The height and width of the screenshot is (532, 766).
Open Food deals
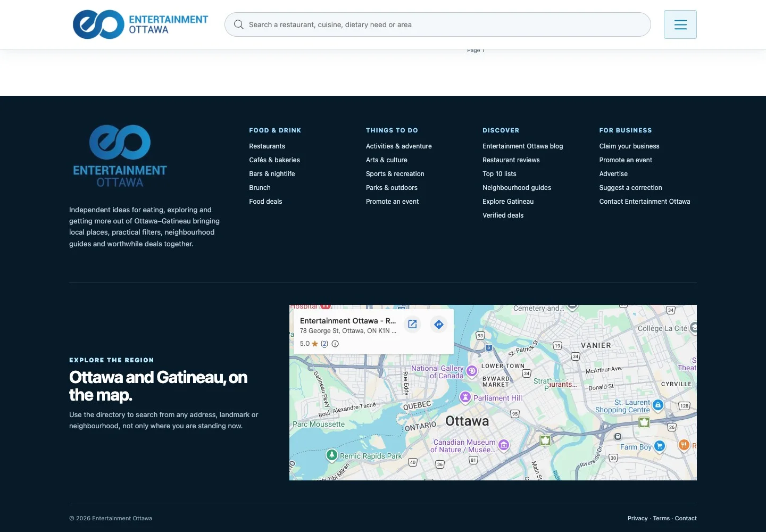pyautogui.click(x=265, y=202)
